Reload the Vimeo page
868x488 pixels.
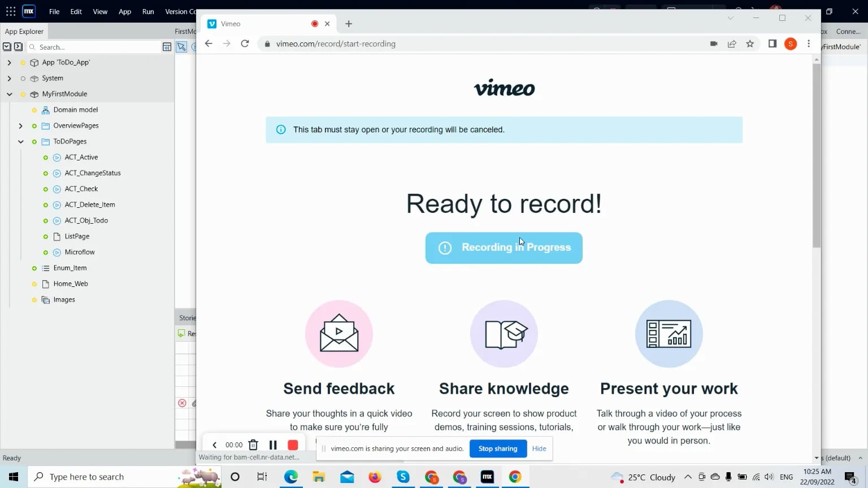pyautogui.click(x=245, y=43)
